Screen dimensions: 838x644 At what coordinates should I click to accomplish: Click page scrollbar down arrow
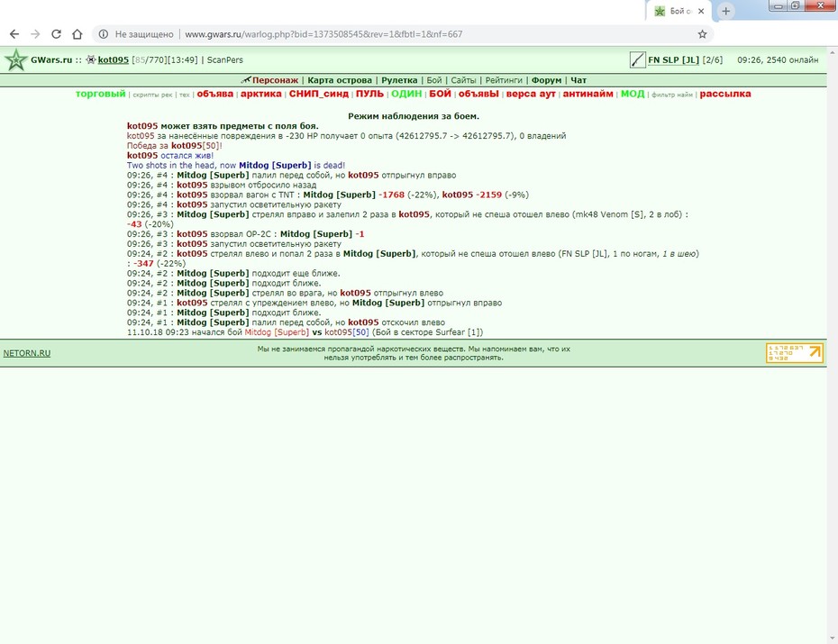832,639
